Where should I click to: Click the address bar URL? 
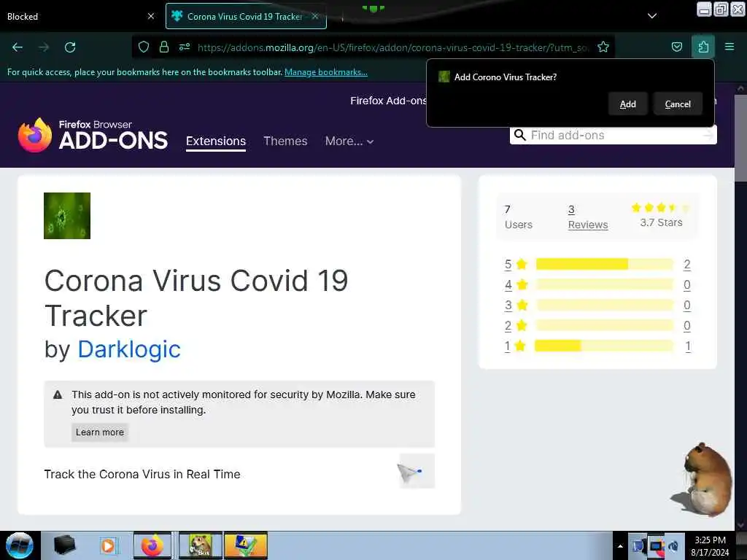point(393,47)
